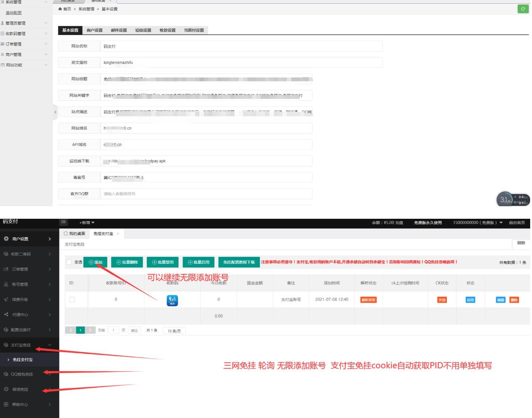The height and width of the screenshot is (418, 532).
Task: Click the 添加 button
Action: [x=95, y=262]
